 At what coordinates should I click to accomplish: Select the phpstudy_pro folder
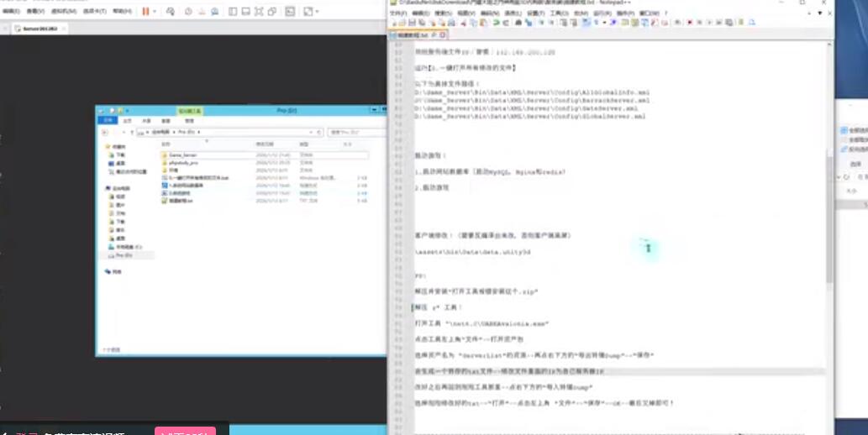click(x=183, y=163)
